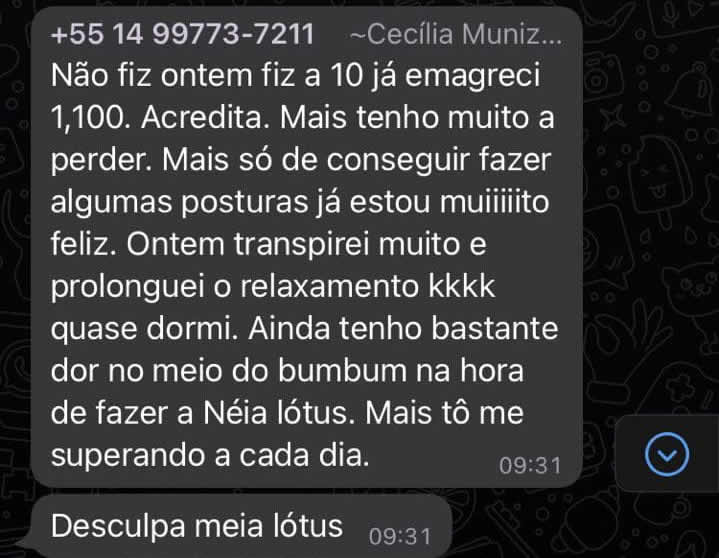Click the four-point star doodle on the wallpaper
The height and width of the screenshot is (558, 719).
click(612, 117)
